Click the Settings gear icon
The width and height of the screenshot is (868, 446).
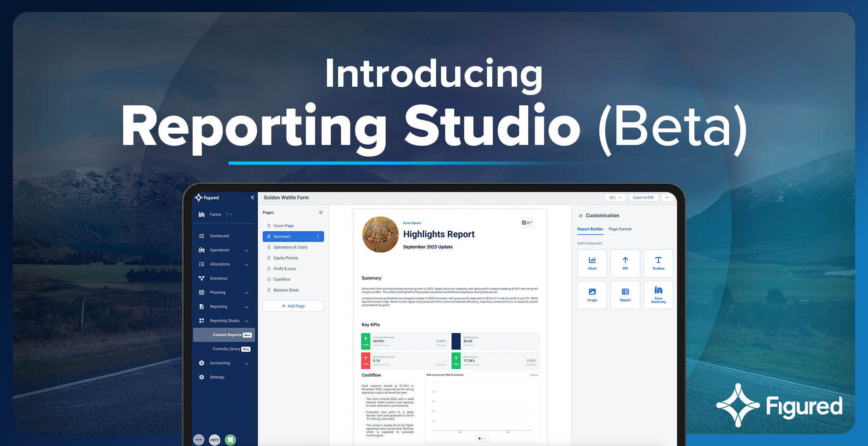click(201, 377)
